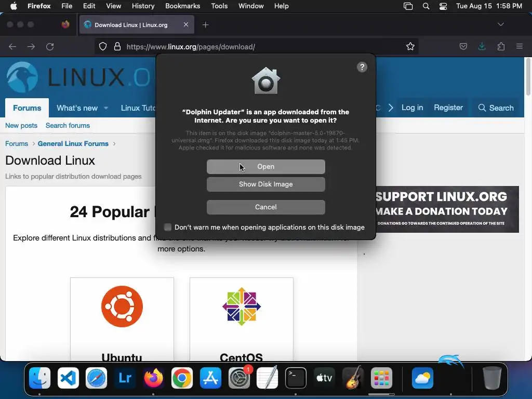Open TextEdit from the Dock
The height and width of the screenshot is (399, 532).
coord(268,378)
